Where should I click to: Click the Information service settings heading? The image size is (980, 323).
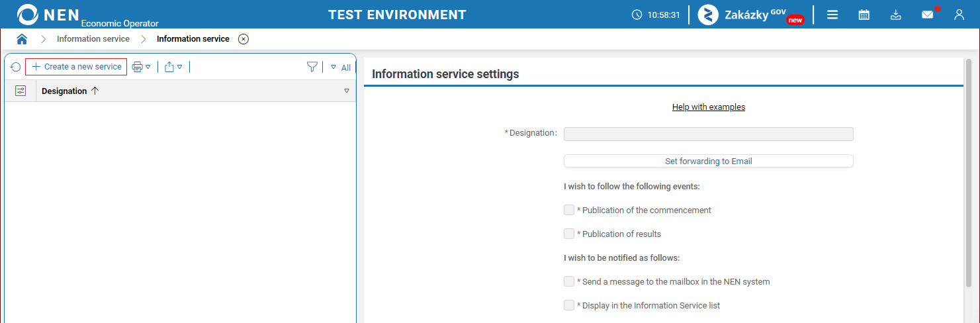445,74
